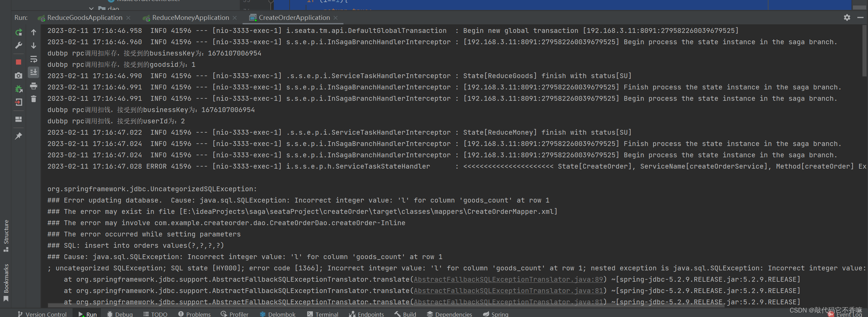Open the first AbstractFallbackSQLExceptionTranslator.java:81 link
Viewport: 868px width, 317px height.
508,291
